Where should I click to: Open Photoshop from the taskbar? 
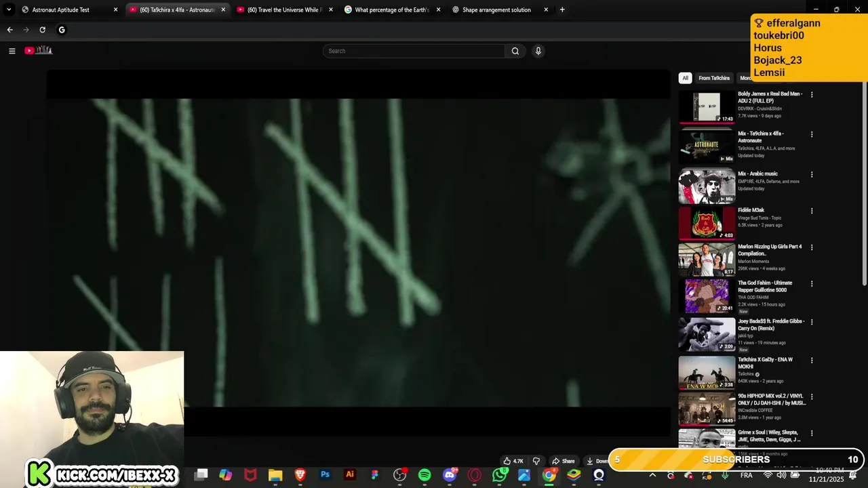click(325, 475)
